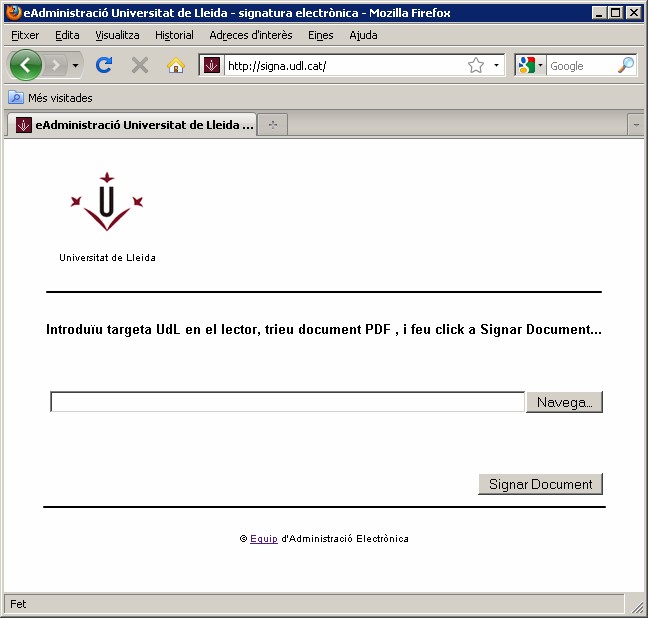Click the Navega... browse button
Screen dimensions: 648x618
[x=564, y=402]
